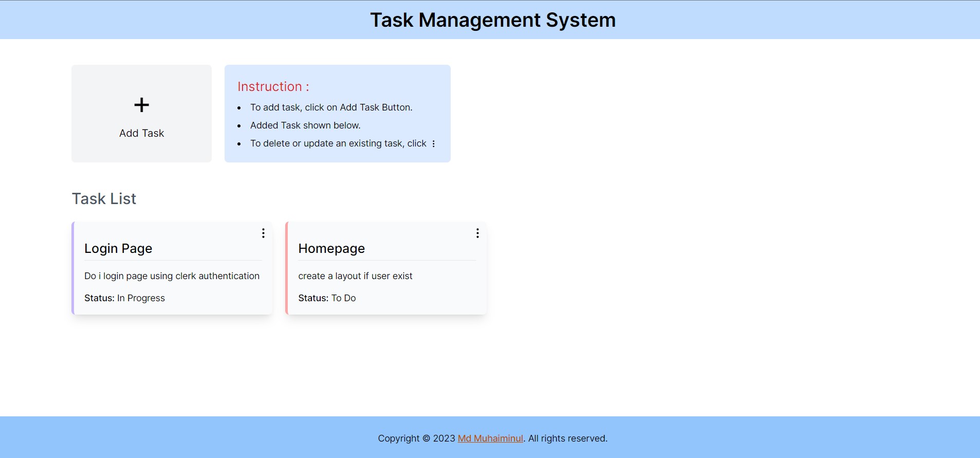
Task: Click the Task List heading
Action: pos(104,198)
